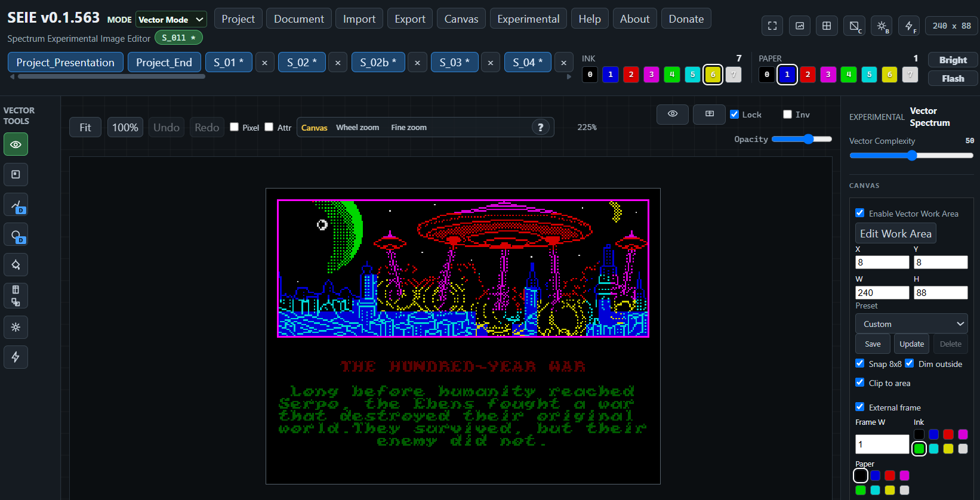Select the bright sun tool in left toolbar

click(16, 327)
